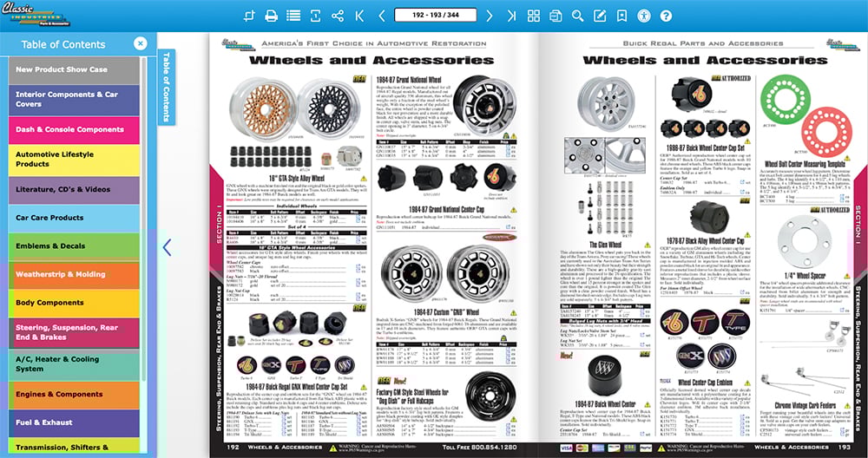Click the gold GTA style alloy wheel image
This screenshot has width=868, height=458.
[262, 108]
